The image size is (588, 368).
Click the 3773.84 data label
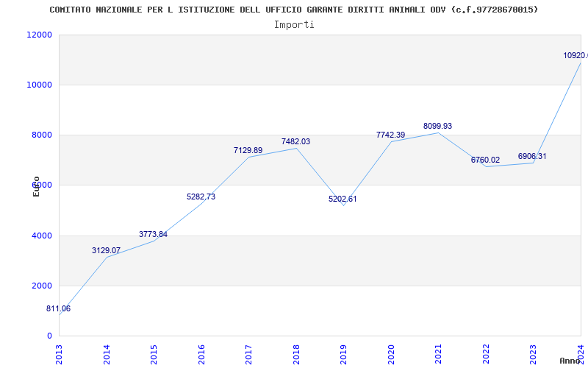point(153,234)
